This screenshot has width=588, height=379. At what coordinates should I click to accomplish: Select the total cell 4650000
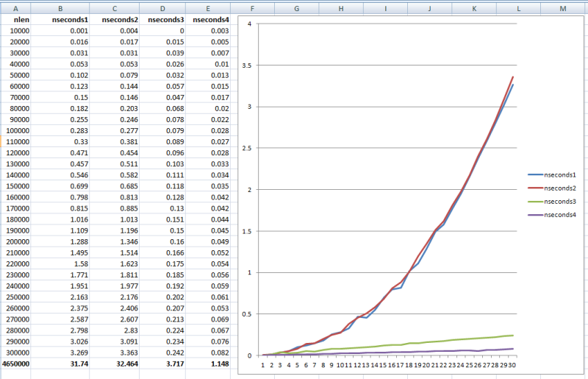pyautogui.click(x=15, y=364)
